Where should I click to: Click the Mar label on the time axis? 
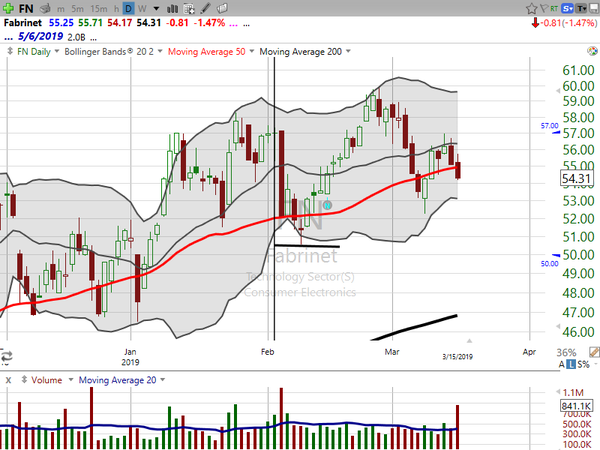pyautogui.click(x=392, y=352)
